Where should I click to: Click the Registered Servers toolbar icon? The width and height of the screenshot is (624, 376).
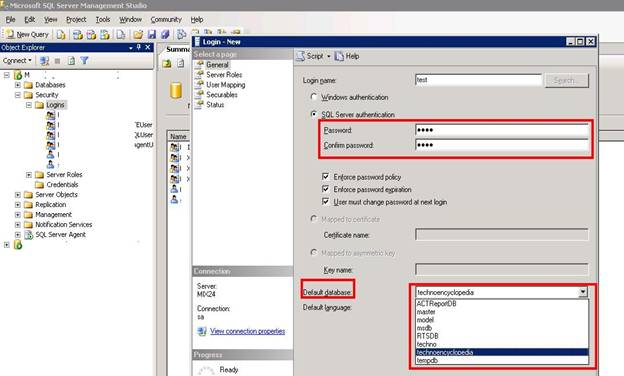(181, 35)
